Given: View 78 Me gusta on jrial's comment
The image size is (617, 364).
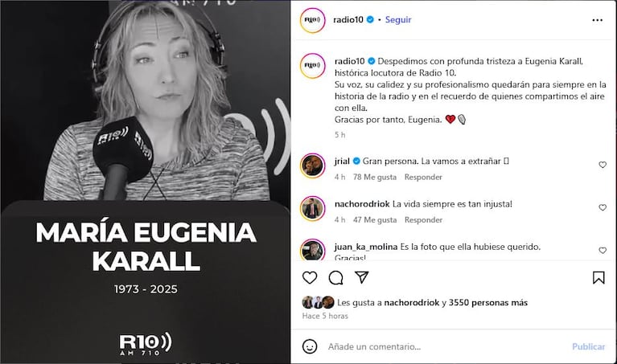Looking at the screenshot, I should [x=375, y=178].
